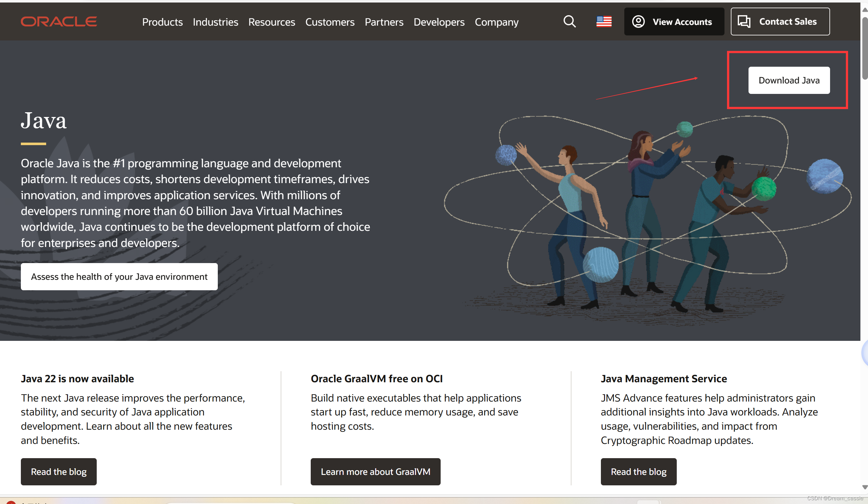The height and width of the screenshot is (504, 868).
Task: Open the Company menu
Action: (x=496, y=22)
